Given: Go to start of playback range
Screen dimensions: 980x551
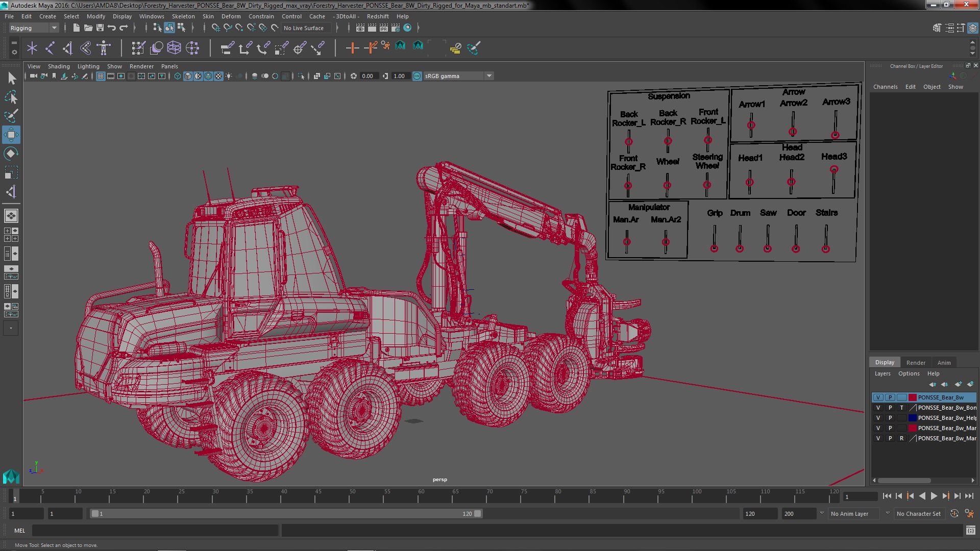Looking at the screenshot, I should (887, 496).
